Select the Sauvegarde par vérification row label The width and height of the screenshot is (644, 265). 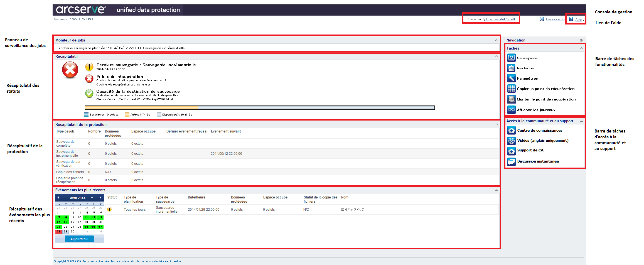coord(68,164)
